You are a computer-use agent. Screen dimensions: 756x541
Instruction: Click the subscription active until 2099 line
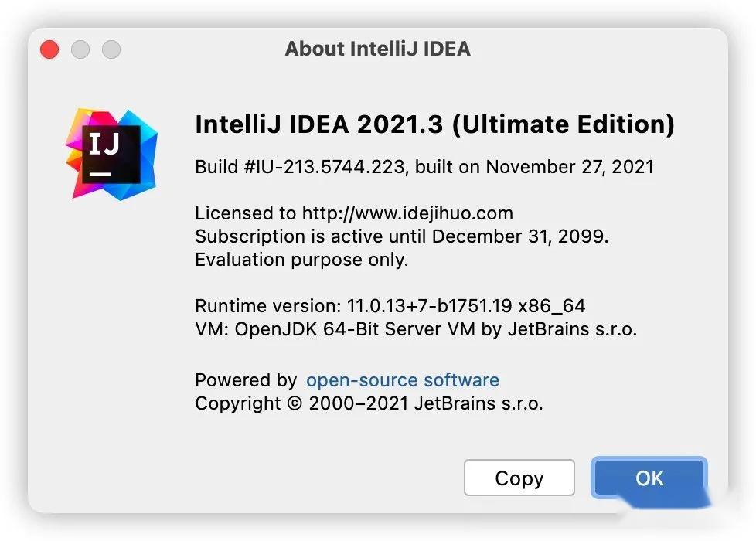401,236
